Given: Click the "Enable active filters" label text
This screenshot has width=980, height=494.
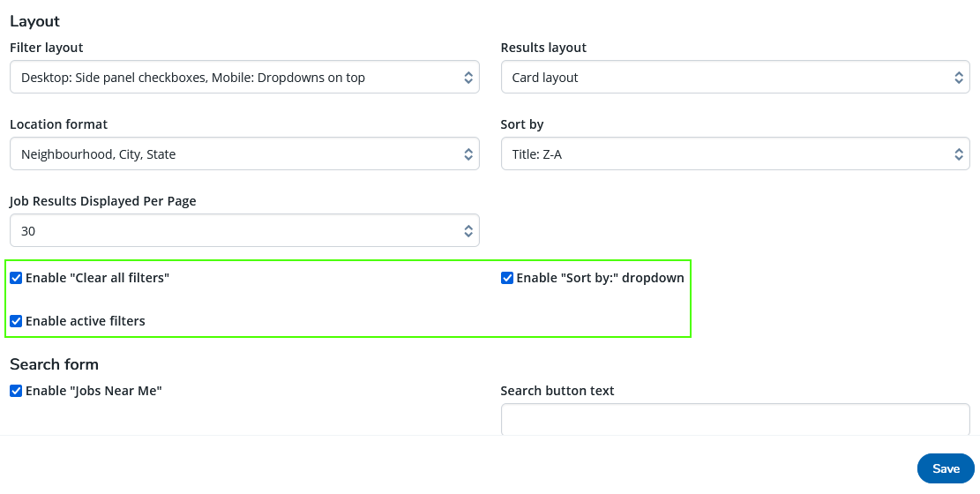Looking at the screenshot, I should (x=86, y=321).
